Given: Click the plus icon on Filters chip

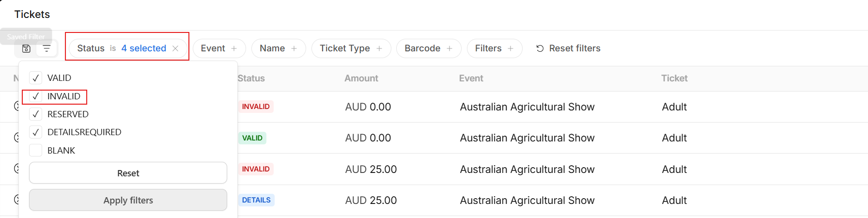Looking at the screenshot, I should click(511, 48).
